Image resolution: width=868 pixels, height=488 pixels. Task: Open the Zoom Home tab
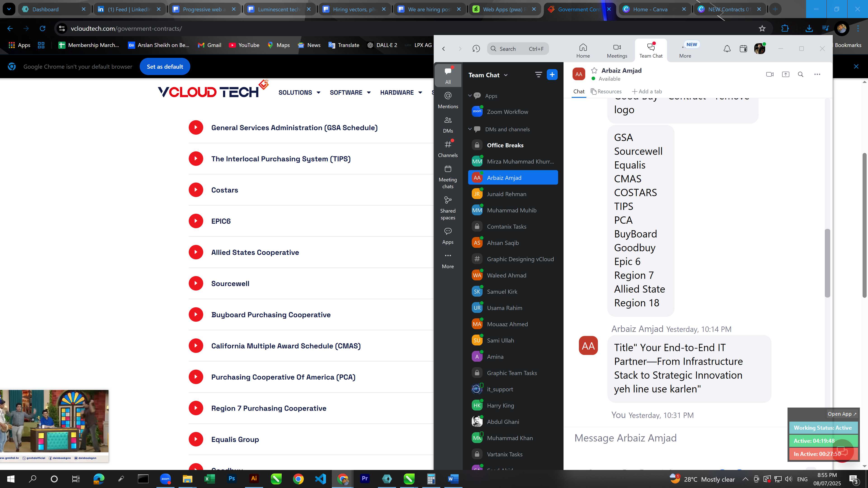tap(583, 51)
